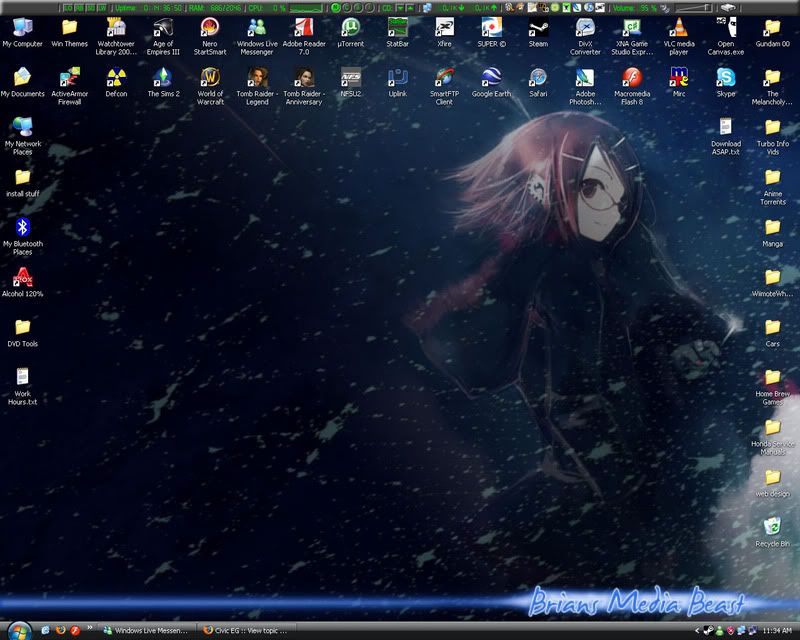This screenshot has width=800, height=640.
Task: Launch Macromedia Flash 8 shortcut
Action: [x=632, y=86]
